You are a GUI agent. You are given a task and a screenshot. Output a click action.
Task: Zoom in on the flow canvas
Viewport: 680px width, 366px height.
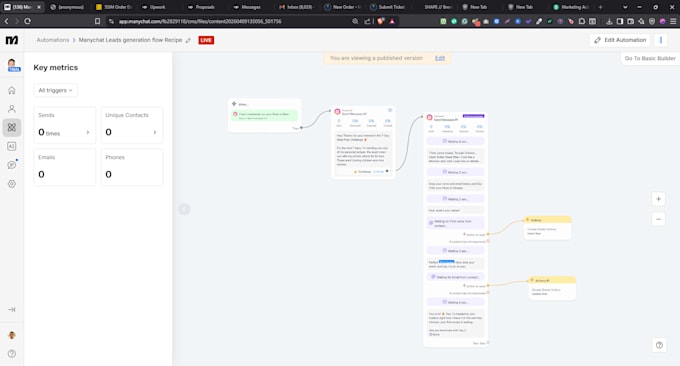coord(658,199)
